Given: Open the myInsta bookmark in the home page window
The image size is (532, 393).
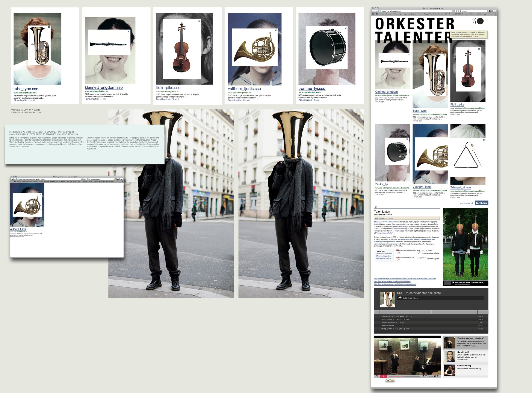Looking at the screenshot, I should pos(479,14).
